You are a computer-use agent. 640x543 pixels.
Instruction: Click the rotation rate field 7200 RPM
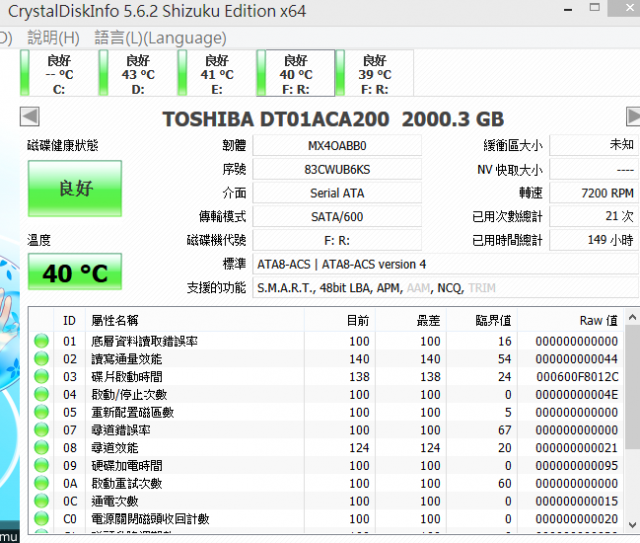tap(593, 193)
